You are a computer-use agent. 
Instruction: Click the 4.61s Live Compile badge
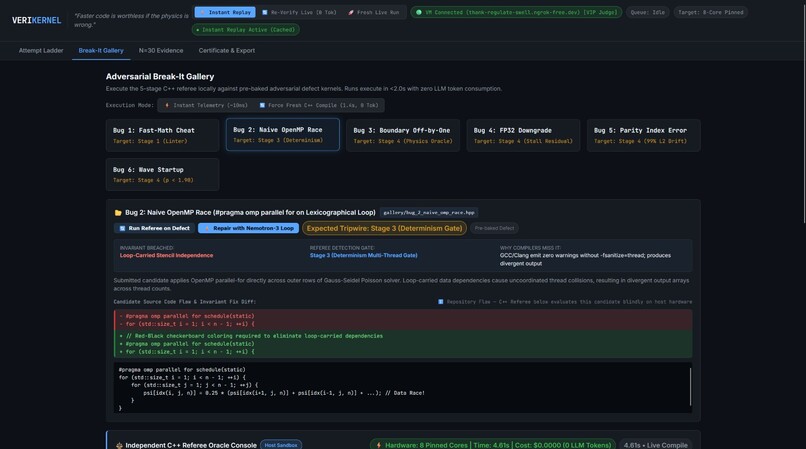coord(655,445)
